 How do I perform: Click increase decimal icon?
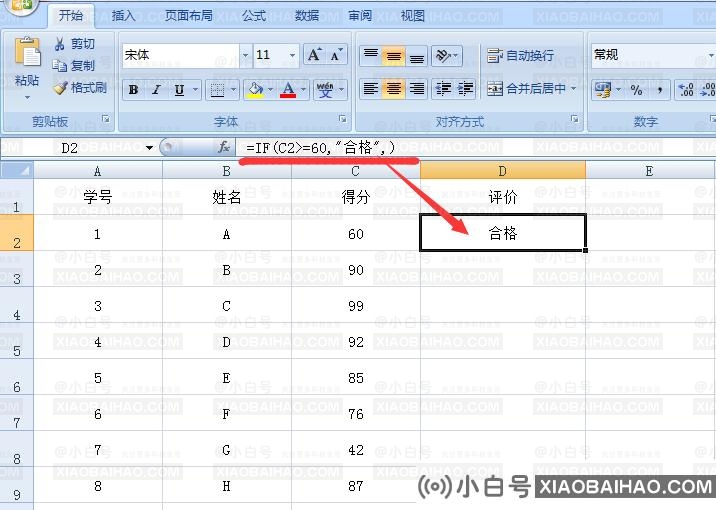tap(686, 89)
